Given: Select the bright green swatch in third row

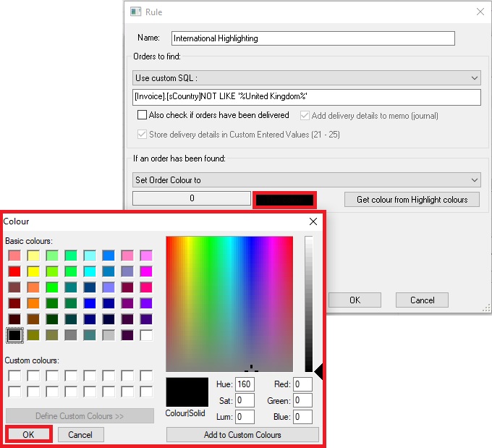Looking at the screenshot, I should pos(52,287).
